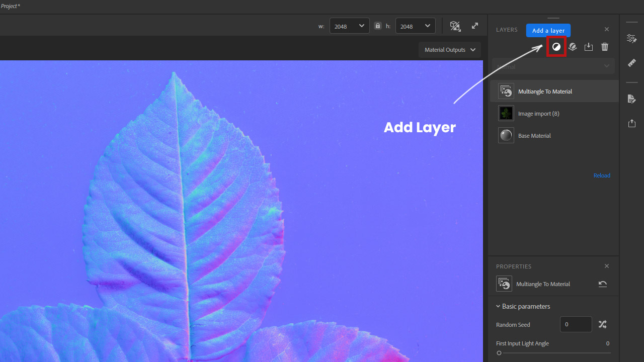Image resolution: width=644 pixels, height=362 pixels.
Task: Expand viewport with the diagonal arrows icon
Action: tap(475, 26)
